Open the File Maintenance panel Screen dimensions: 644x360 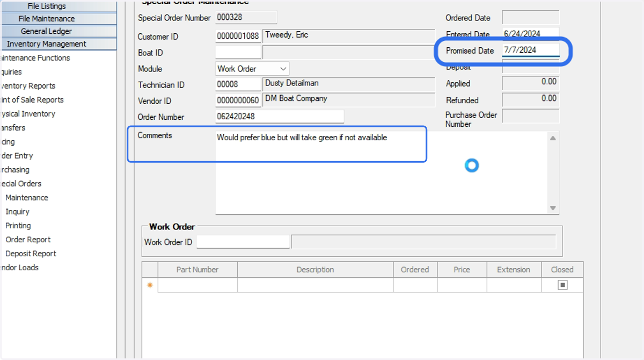(x=58, y=18)
